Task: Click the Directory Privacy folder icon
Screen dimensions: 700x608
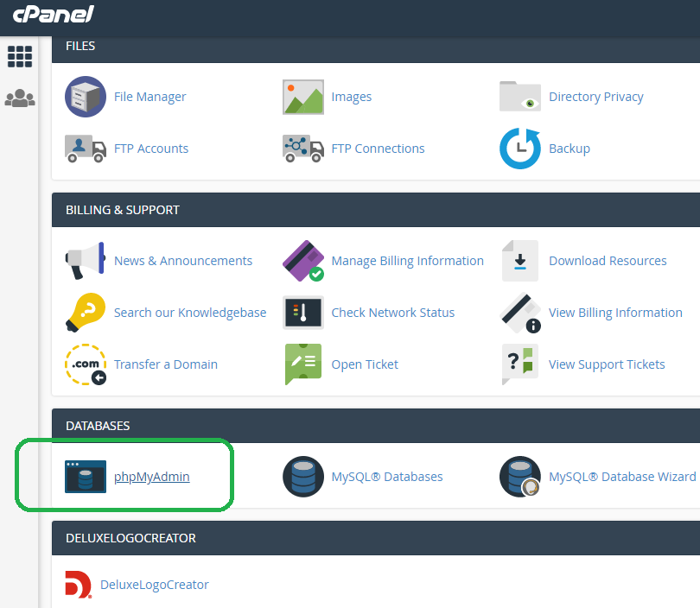Action: point(520,97)
